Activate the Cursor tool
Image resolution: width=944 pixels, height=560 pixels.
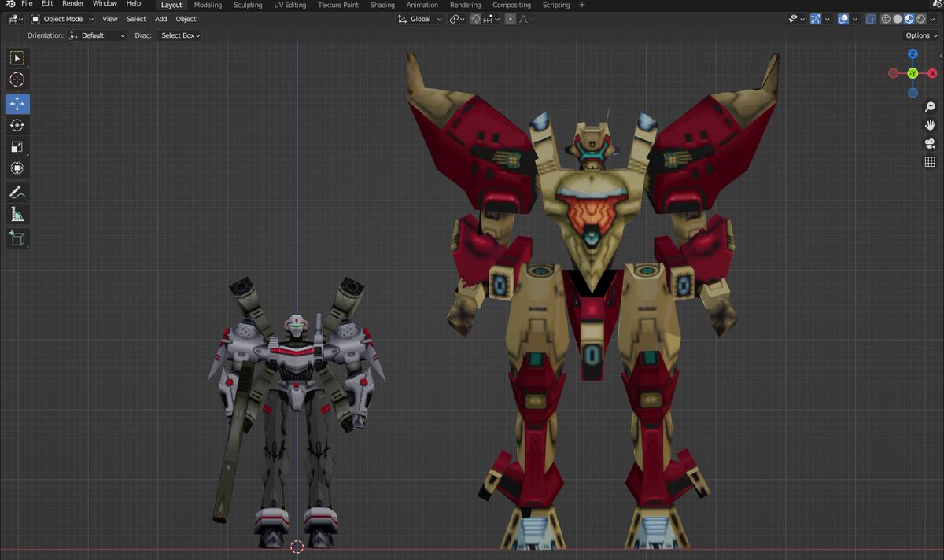(x=17, y=79)
